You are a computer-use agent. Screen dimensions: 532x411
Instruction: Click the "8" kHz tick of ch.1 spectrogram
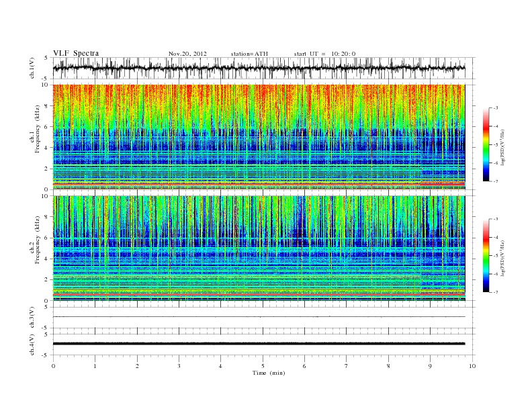[x=47, y=106]
